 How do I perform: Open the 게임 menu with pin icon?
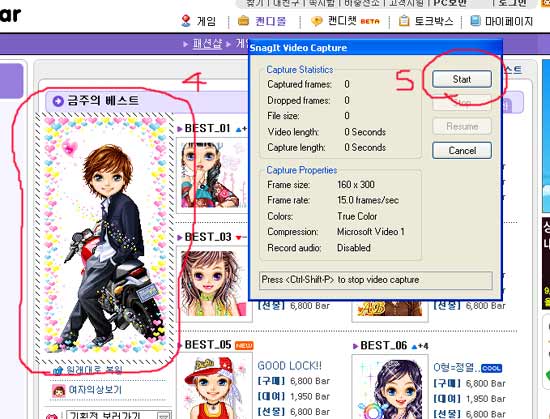click(186, 21)
